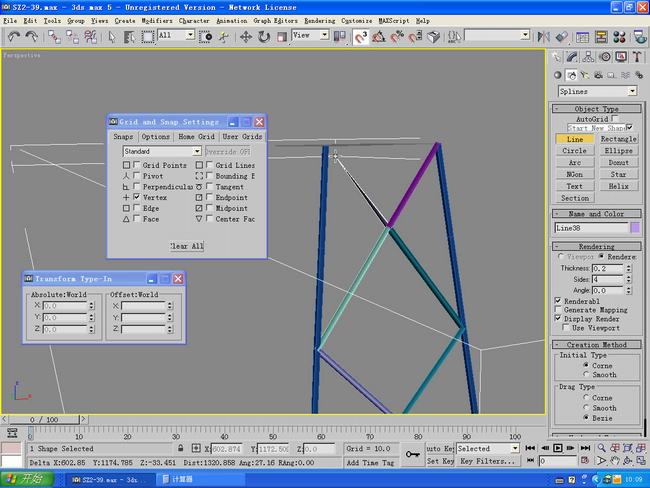
Task: Click the Key Filters button
Action: (488, 461)
